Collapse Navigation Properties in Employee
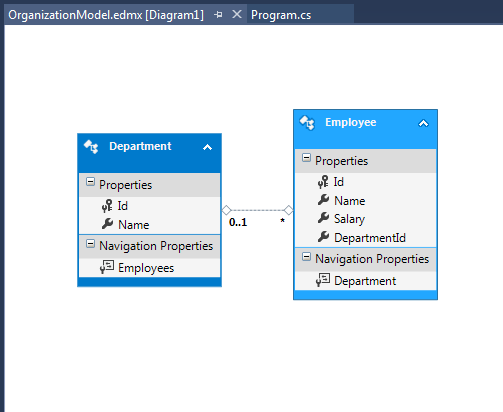The height and width of the screenshot is (412, 503). tap(306, 257)
